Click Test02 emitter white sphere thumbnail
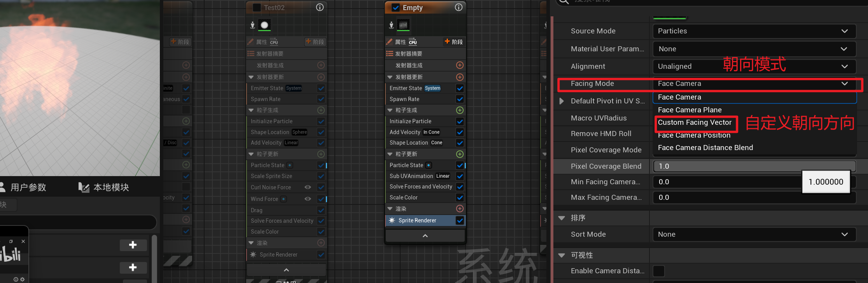Viewport: 868px width, 283px height. pyautogui.click(x=264, y=25)
